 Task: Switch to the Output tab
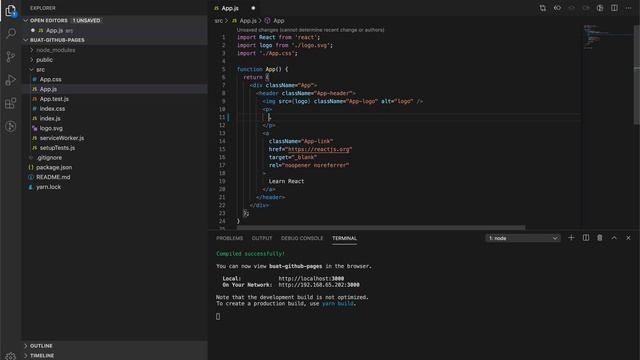[x=262, y=238]
